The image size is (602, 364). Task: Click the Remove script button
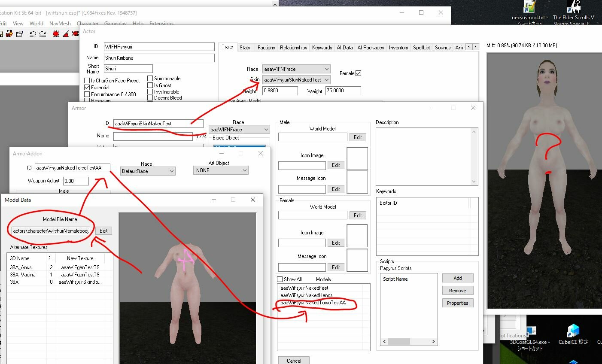[458, 291]
